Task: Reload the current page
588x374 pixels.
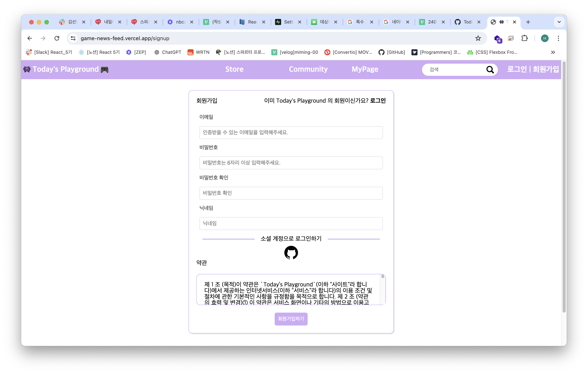Action: coord(57,38)
